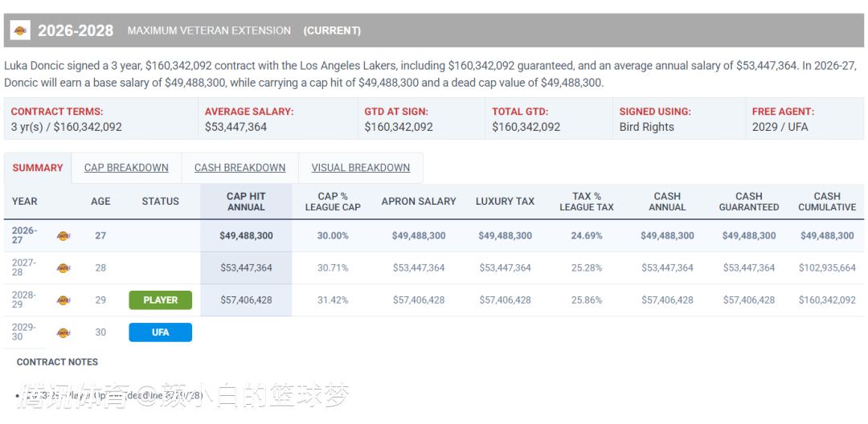Screen dimensions: 868x424
Task: Click the Cash Cumulative column header
Action: (827, 202)
